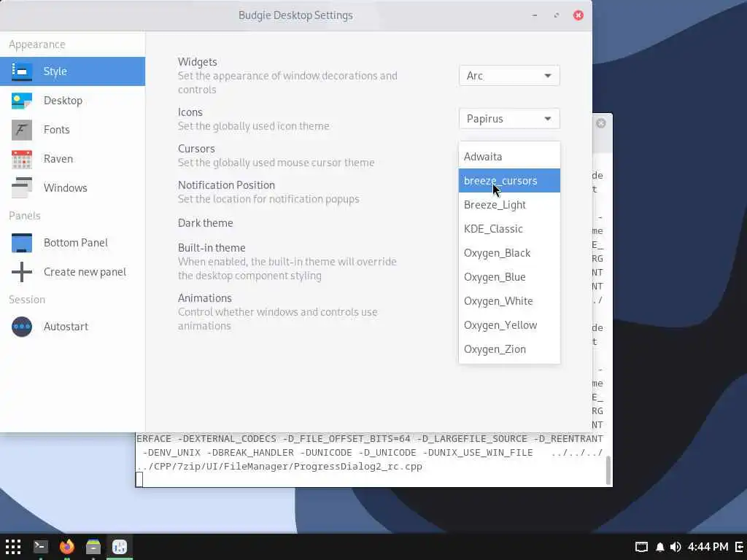Choose Oxygen_Blue cursor theme
The image size is (747, 560).
click(509, 277)
